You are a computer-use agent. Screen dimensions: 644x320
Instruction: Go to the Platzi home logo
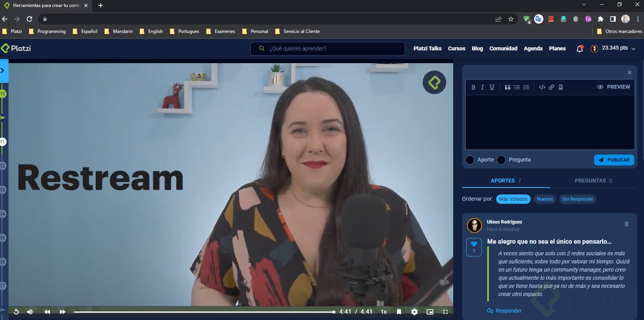coord(16,48)
